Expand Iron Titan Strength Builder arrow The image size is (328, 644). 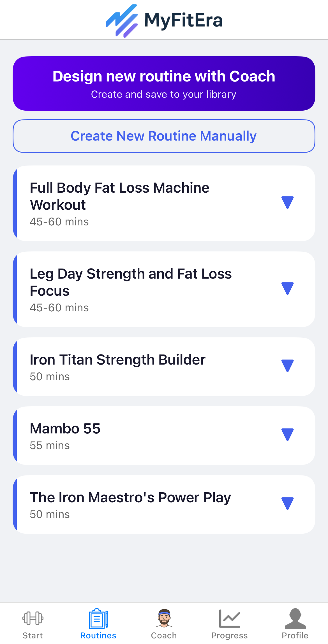(287, 366)
